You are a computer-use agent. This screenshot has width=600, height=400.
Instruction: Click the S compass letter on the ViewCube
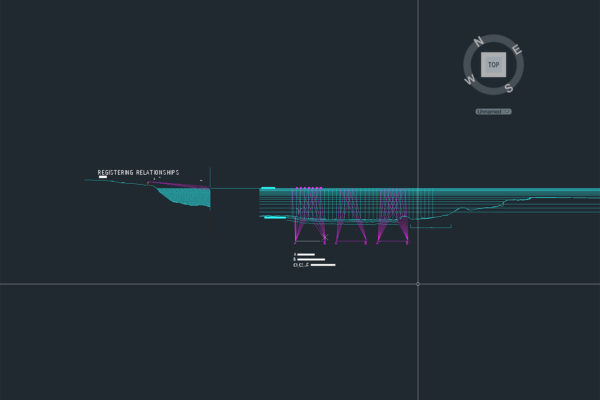tap(509, 88)
